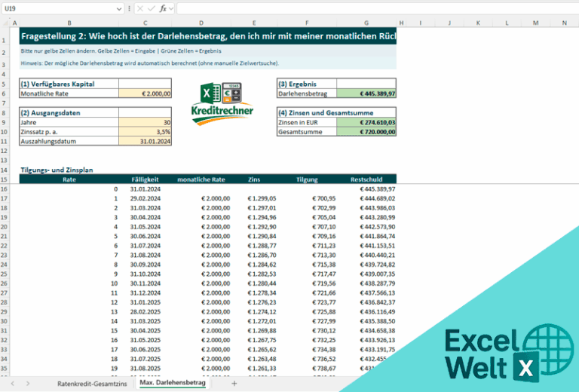Viewport: 579px width, 392px height.
Task: Click the formula bar options handle
Action: point(129,8)
